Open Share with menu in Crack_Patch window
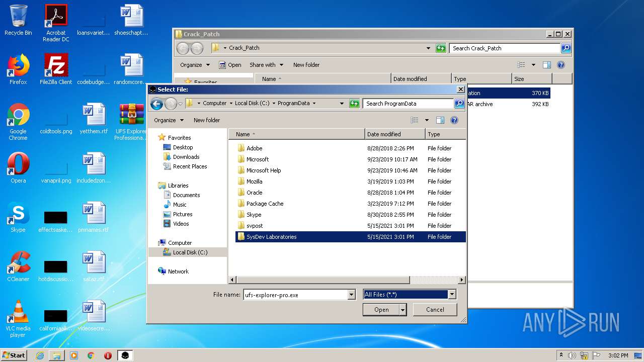This screenshot has width=644, height=362. [x=267, y=65]
